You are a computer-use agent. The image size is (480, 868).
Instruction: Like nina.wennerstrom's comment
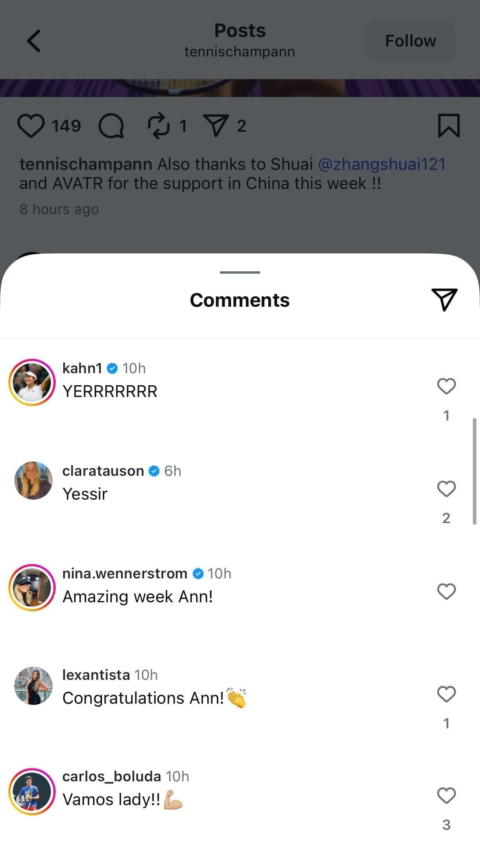coord(446,592)
